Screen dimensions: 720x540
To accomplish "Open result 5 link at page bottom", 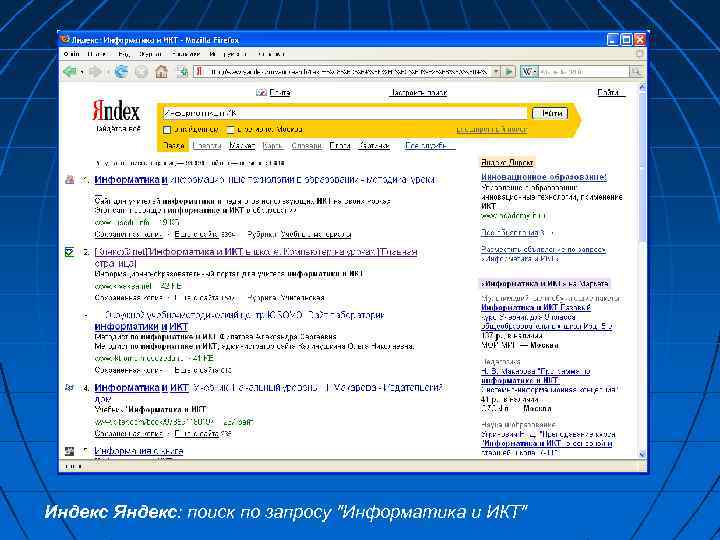I will (x=139, y=451).
